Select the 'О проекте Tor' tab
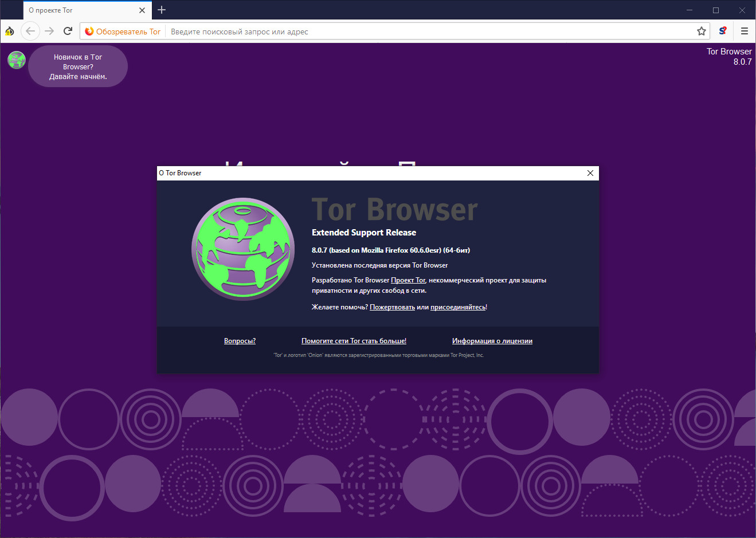 [87, 10]
